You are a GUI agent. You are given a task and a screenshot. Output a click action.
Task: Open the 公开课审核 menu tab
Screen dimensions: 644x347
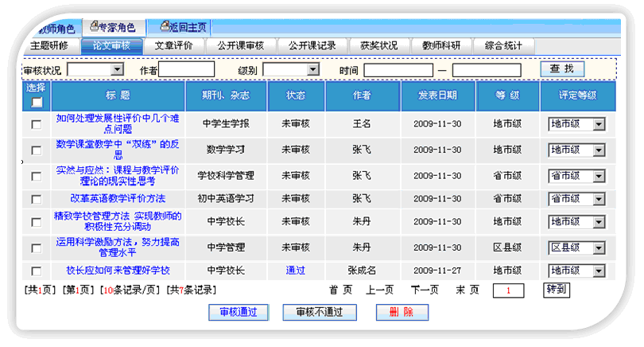[242, 45]
